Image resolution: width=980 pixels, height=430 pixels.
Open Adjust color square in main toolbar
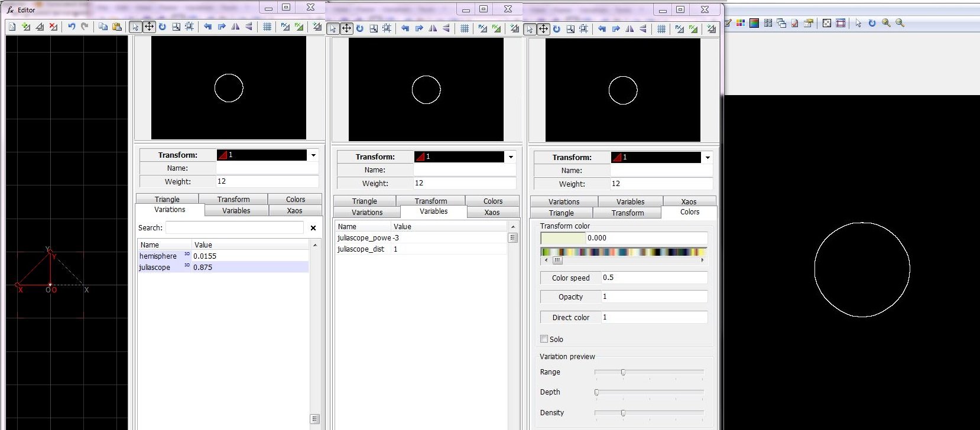click(x=754, y=23)
